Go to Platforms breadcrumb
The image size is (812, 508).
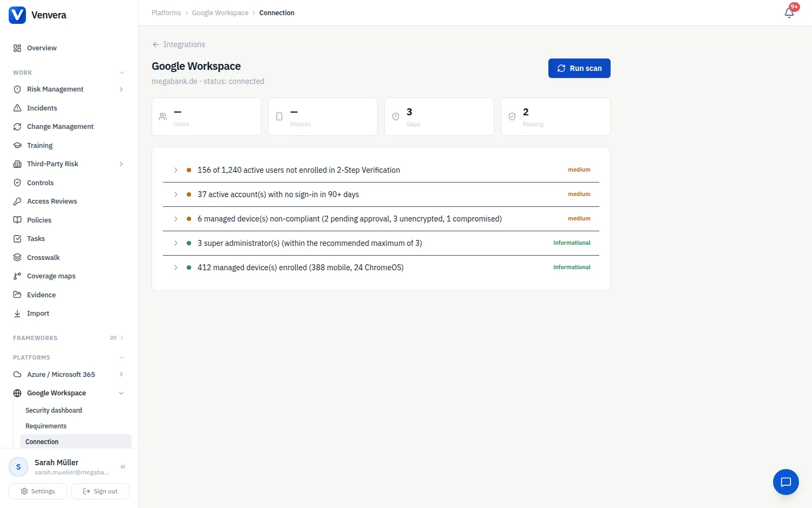(166, 13)
